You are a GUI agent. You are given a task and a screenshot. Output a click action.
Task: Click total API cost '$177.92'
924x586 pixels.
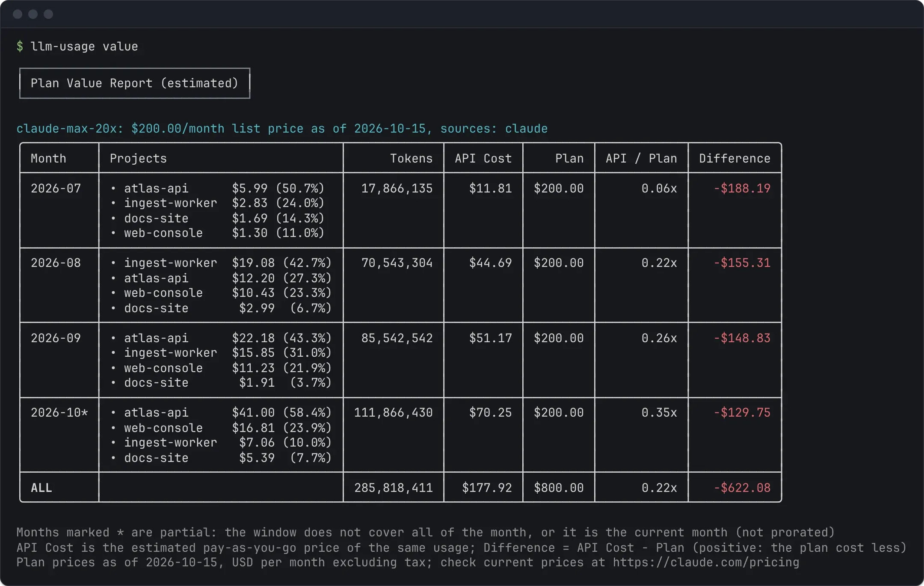(x=487, y=488)
